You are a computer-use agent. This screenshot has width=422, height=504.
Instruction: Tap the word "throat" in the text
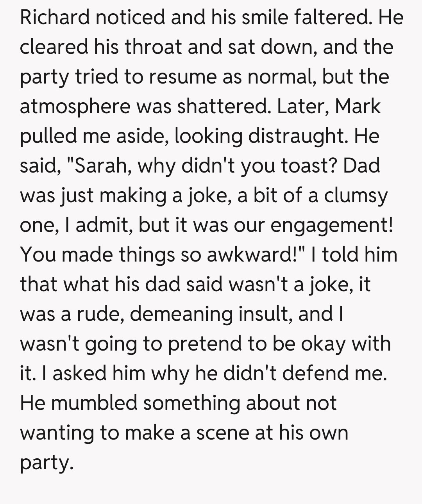tap(153, 47)
